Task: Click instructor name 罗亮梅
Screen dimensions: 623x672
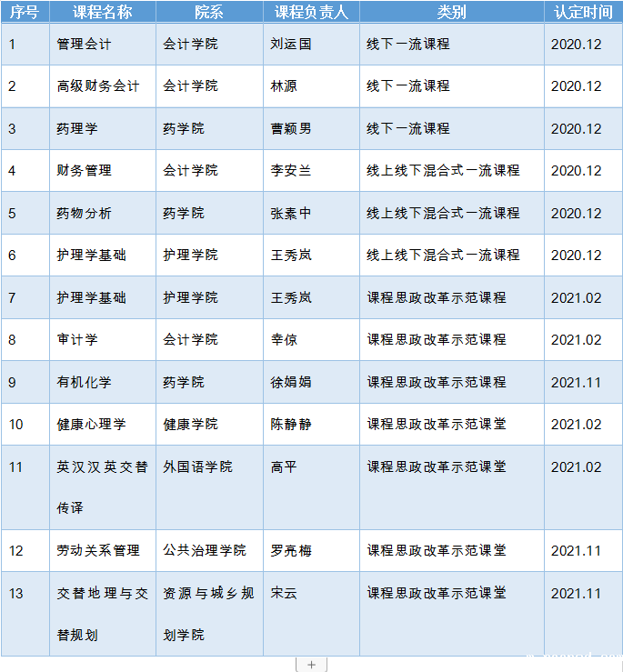Action: tap(291, 551)
